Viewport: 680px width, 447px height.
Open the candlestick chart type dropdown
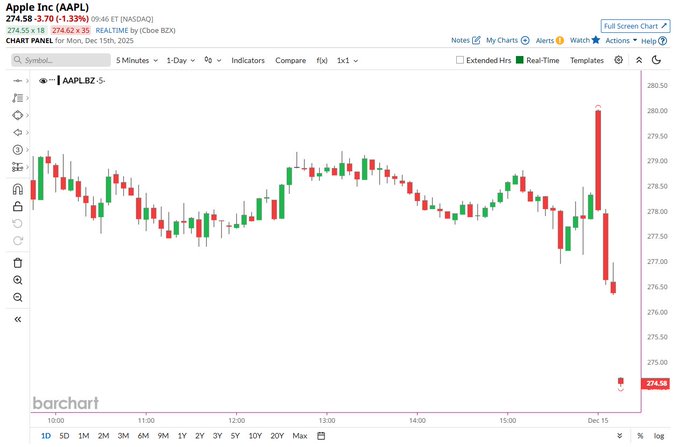[212, 60]
